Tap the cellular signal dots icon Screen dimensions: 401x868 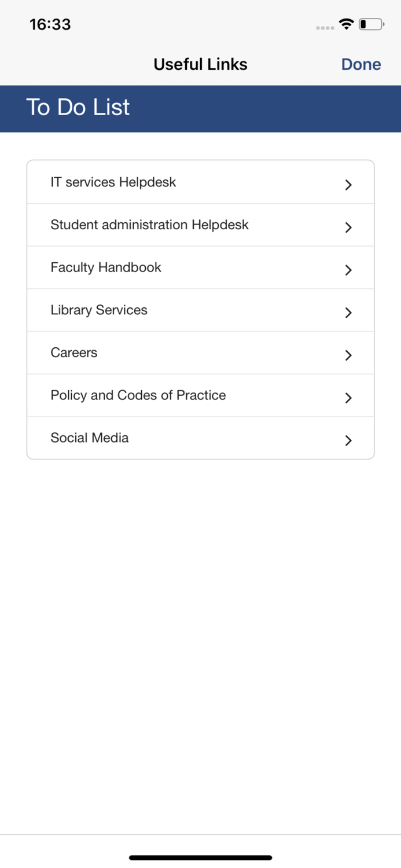point(325,25)
